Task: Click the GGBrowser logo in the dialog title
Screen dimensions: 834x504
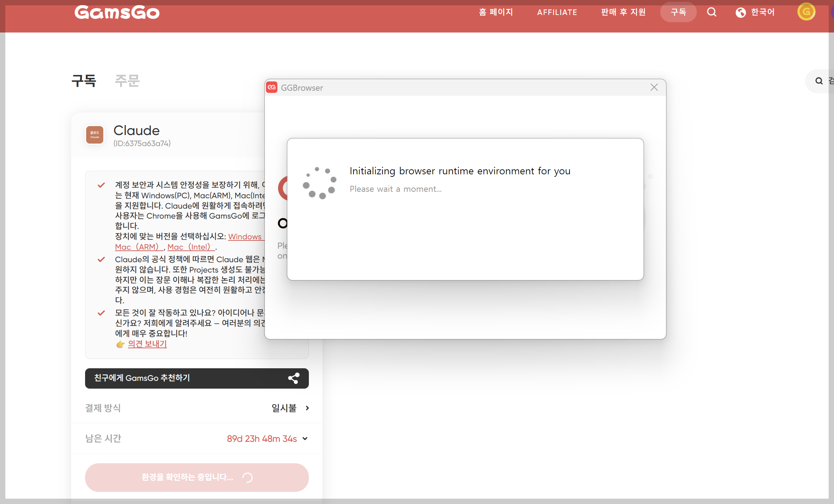Action: [272, 88]
